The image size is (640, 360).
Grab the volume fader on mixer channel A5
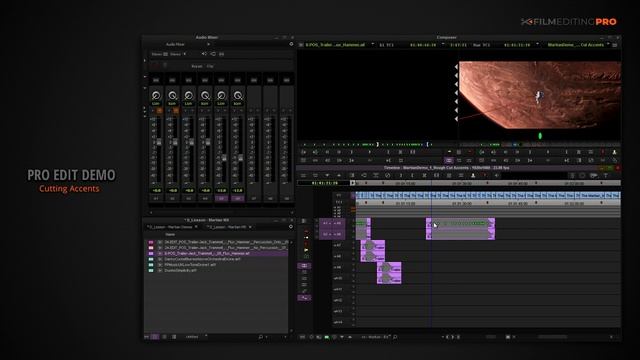click(224, 158)
